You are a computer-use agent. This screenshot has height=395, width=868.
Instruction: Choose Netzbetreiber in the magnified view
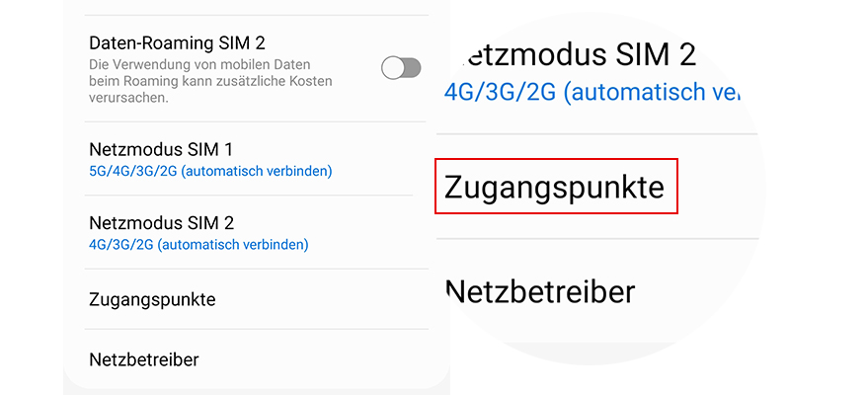click(539, 291)
